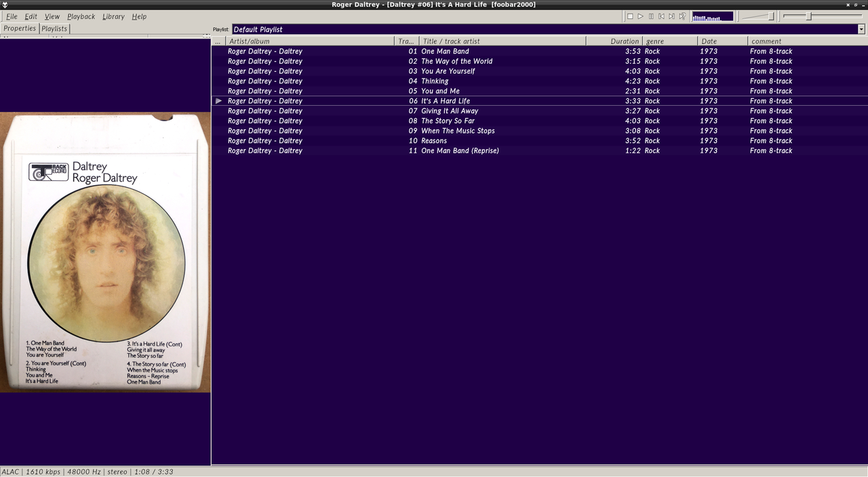The image size is (868, 477).
Task: Click the spectrum visualizer in the toolbar
Action: point(712,16)
